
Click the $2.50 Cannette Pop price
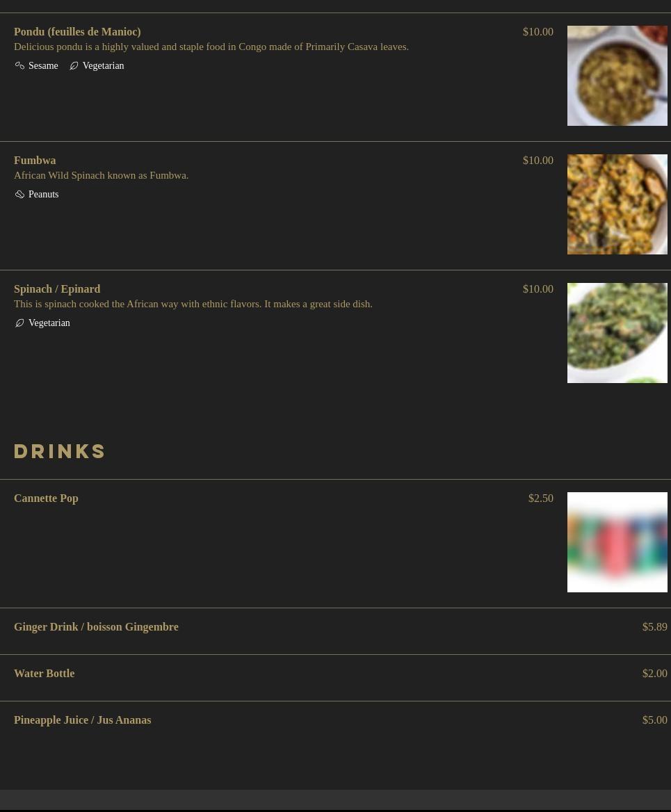540,498
